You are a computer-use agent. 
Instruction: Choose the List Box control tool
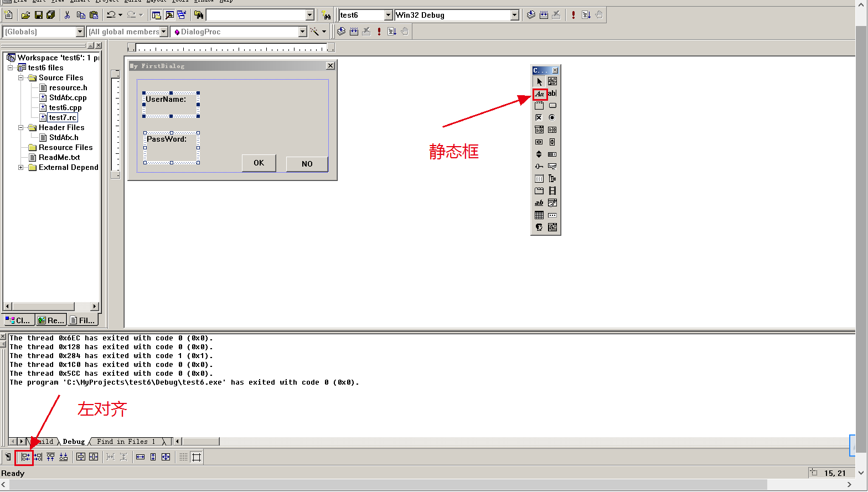point(552,130)
